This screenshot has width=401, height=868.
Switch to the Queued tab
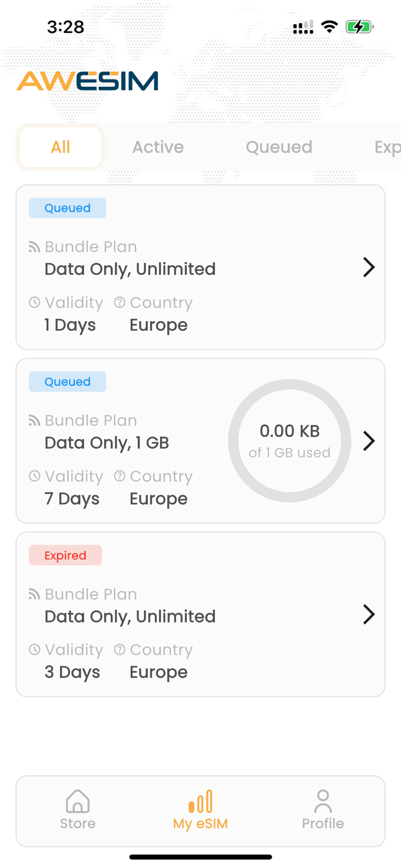(x=278, y=147)
